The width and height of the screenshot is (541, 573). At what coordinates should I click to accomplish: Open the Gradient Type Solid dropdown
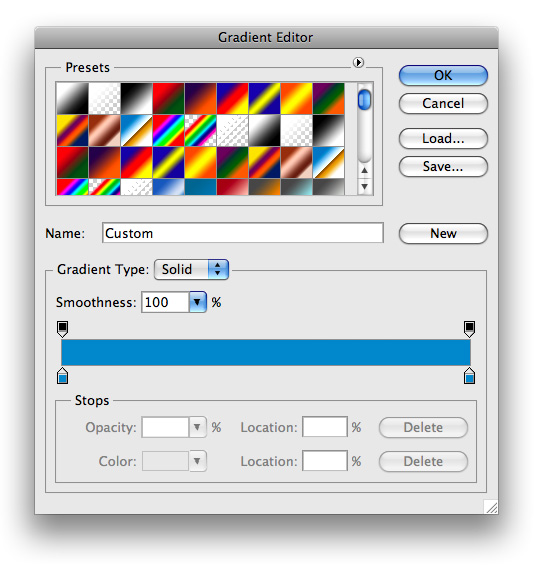click(192, 270)
